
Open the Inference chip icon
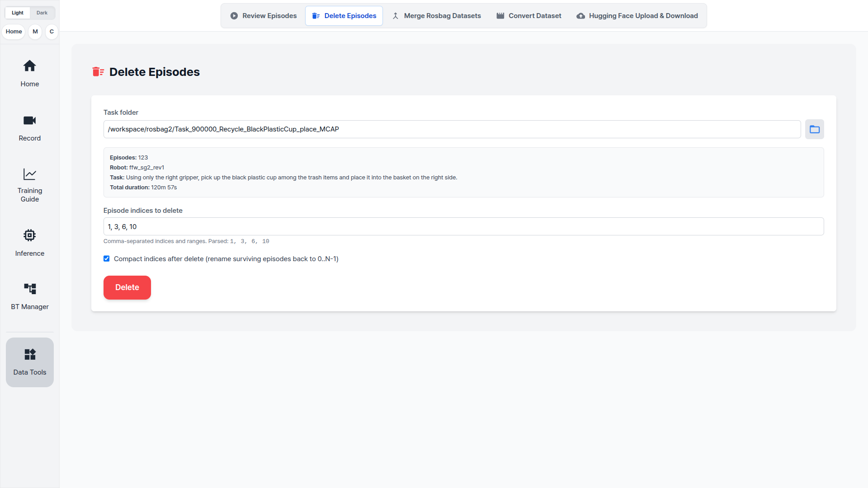(x=29, y=235)
